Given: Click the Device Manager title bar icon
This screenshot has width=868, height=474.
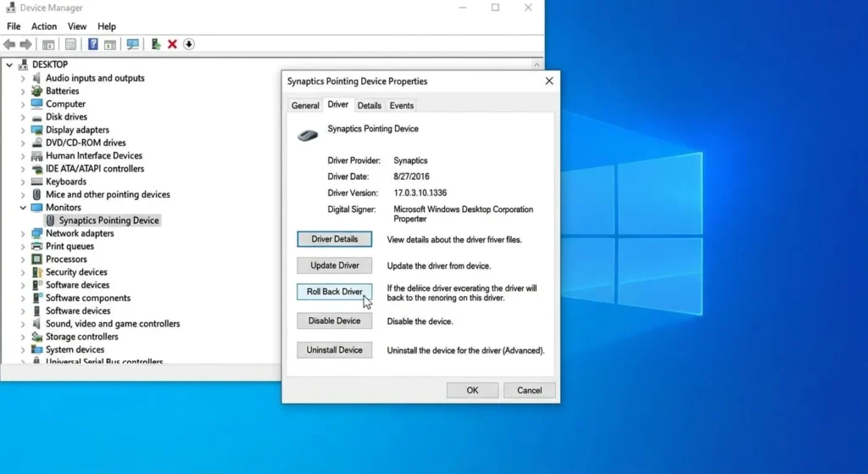Looking at the screenshot, I should [10, 8].
